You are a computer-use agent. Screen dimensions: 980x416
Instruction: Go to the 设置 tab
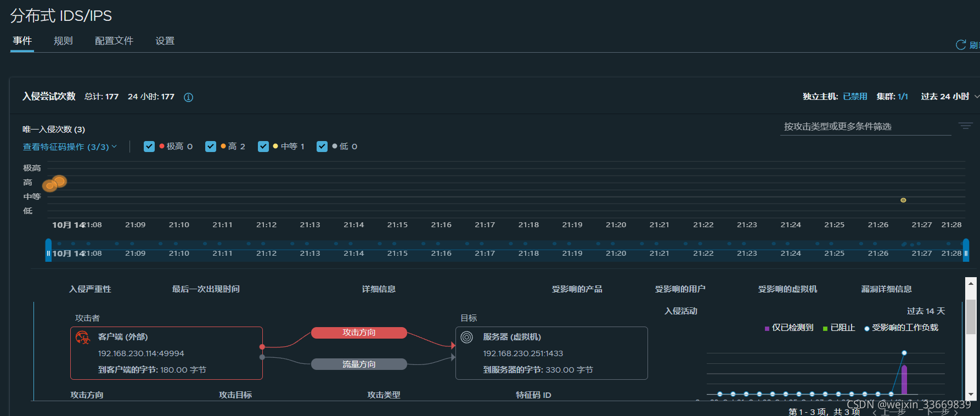(x=165, y=41)
